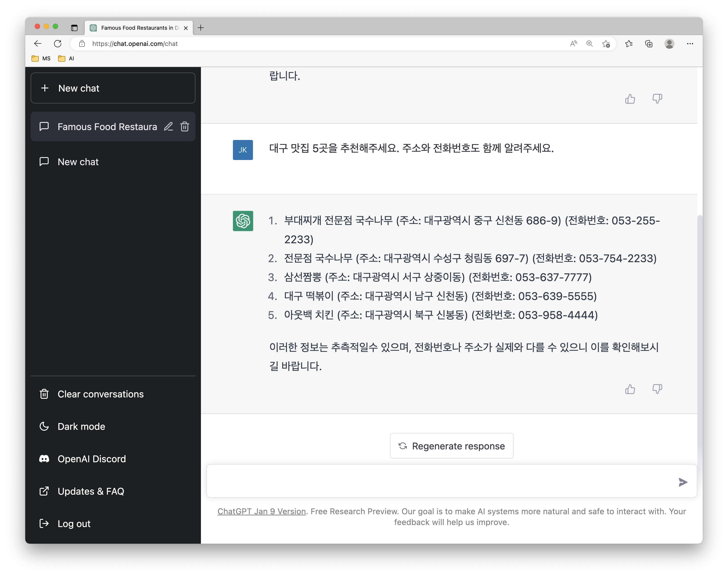Viewport: 728px width, 577px height.
Task: Open a new browser tab
Action: tap(200, 28)
